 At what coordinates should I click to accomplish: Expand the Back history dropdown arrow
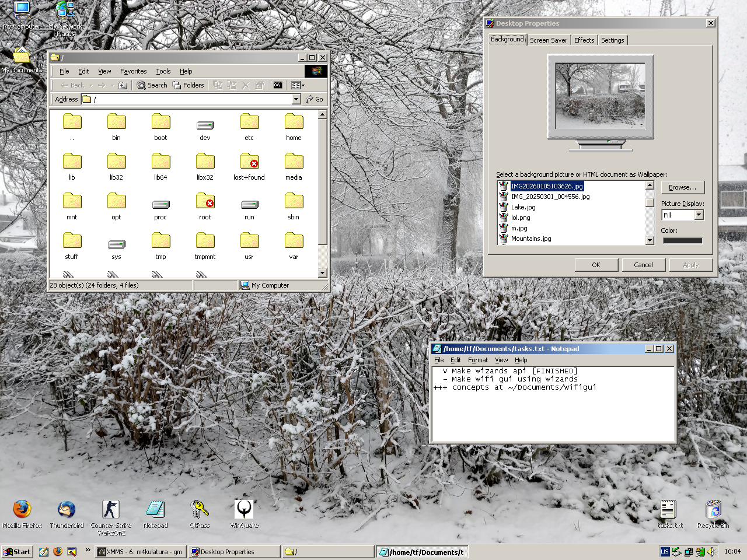[x=92, y=86]
